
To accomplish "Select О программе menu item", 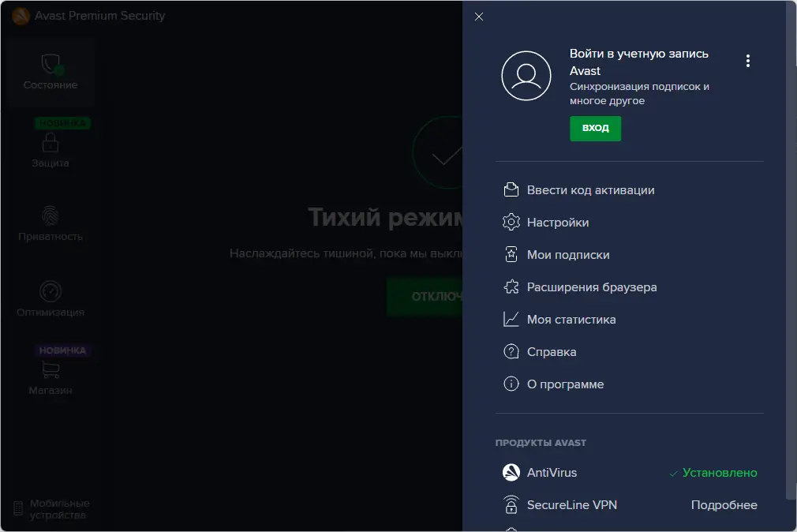I will [565, 384].
